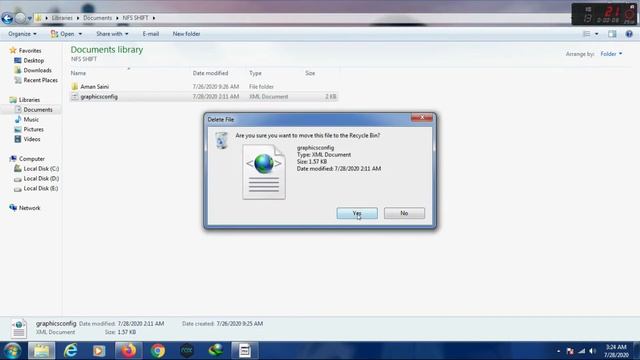Show hidden tray icons arrow
This screenshot has height=360, width=640.
tap(558, 351)
